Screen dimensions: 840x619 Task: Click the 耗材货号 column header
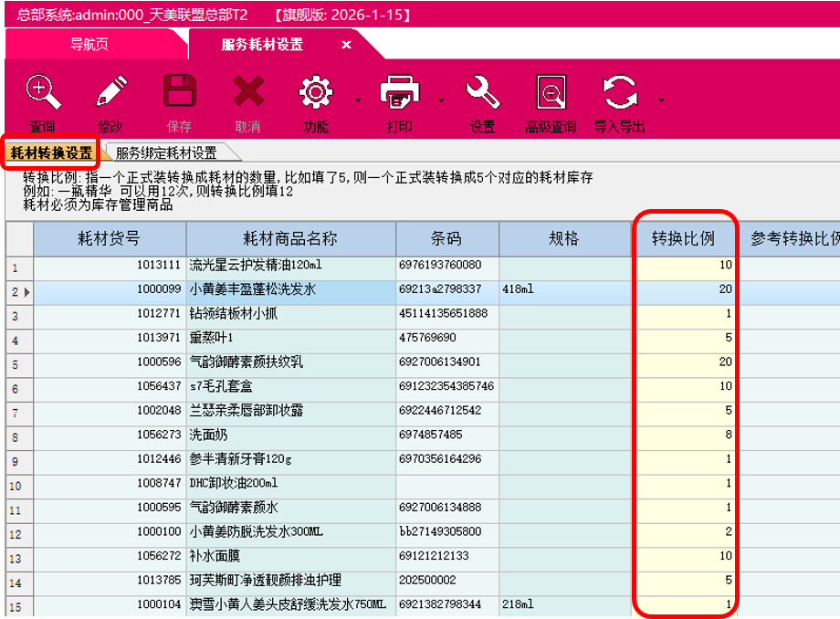pyautogui.click(x=110, y=238)
